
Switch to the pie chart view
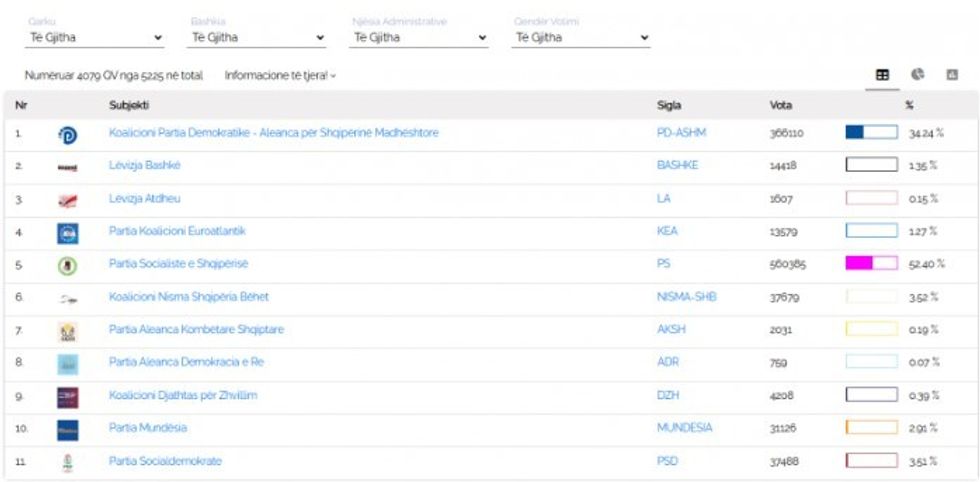click(x=917, y=75)
